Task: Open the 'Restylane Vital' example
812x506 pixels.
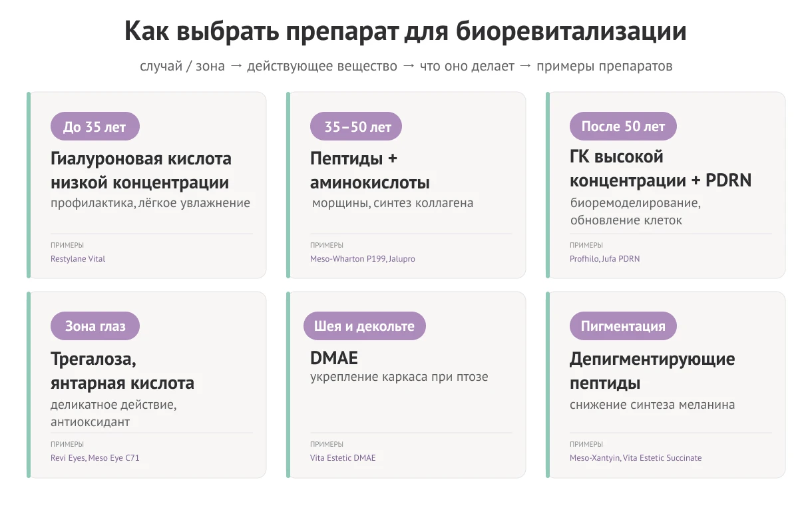Action: (78, 258)
